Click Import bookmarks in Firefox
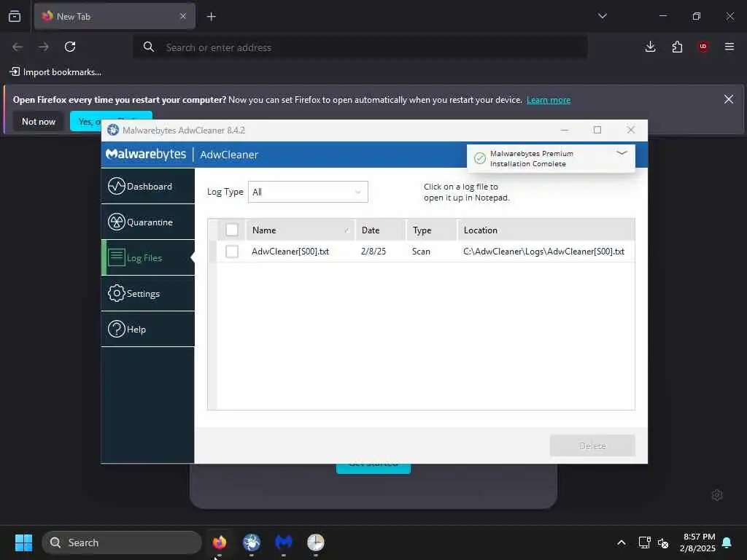 click(x=55, y=72)
